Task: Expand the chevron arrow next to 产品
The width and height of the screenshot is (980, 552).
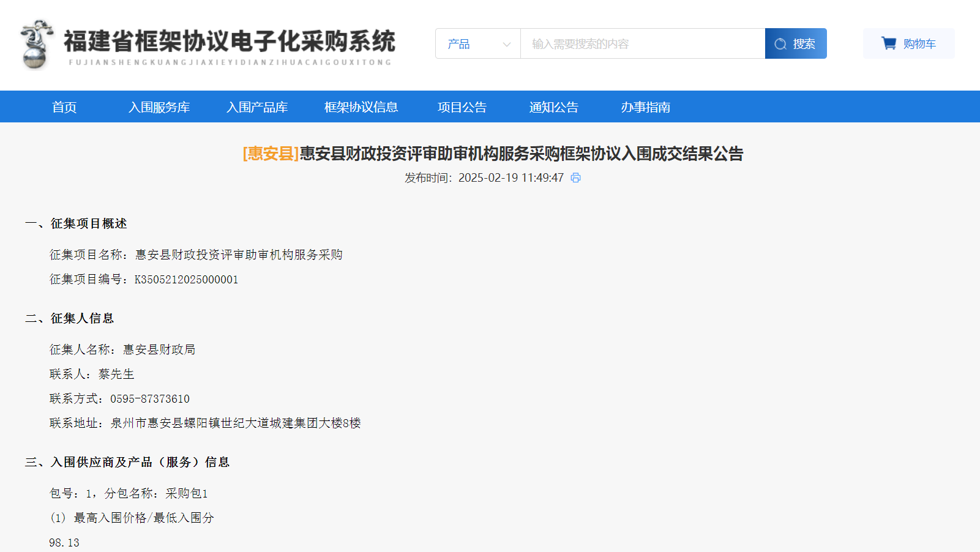Action: coord(506,44)
